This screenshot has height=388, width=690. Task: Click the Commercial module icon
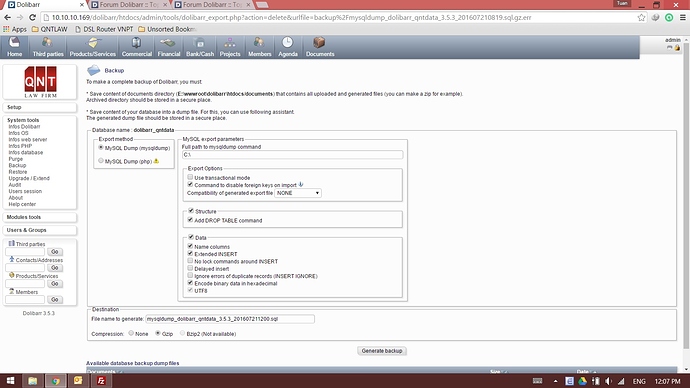[x=136, y=43]
